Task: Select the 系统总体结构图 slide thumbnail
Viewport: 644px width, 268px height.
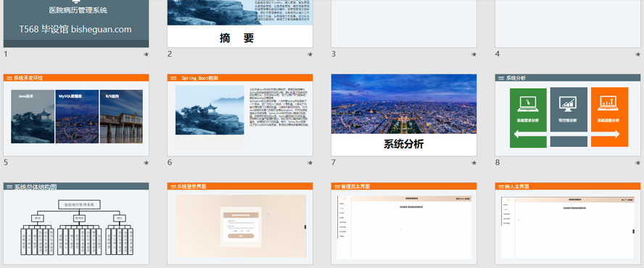Action: point(76,224)
